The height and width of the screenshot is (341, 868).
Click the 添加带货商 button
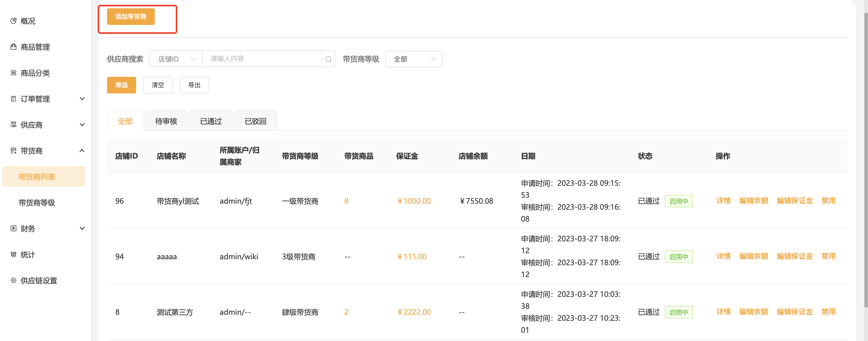coord(131,17)
